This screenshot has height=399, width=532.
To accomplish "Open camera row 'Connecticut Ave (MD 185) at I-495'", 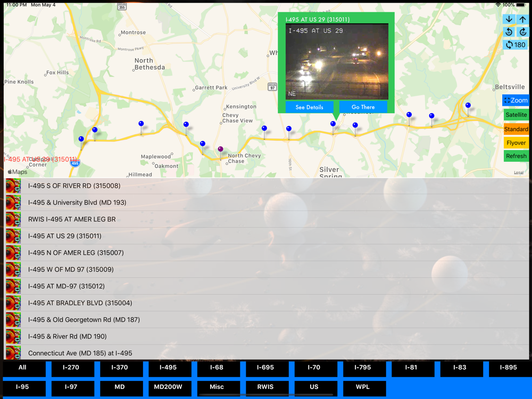I will 267,353.
